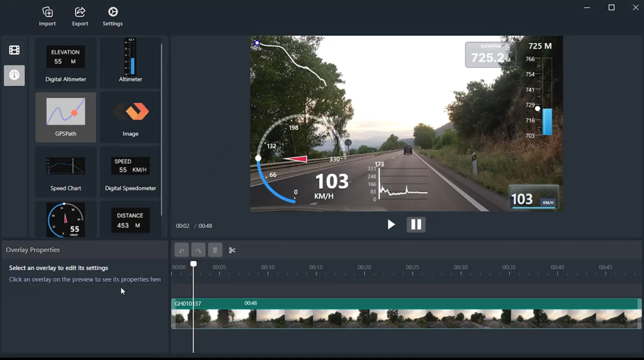
Task: Choose the Altimeter bar overlay
Action: click(x=130, y=63)
